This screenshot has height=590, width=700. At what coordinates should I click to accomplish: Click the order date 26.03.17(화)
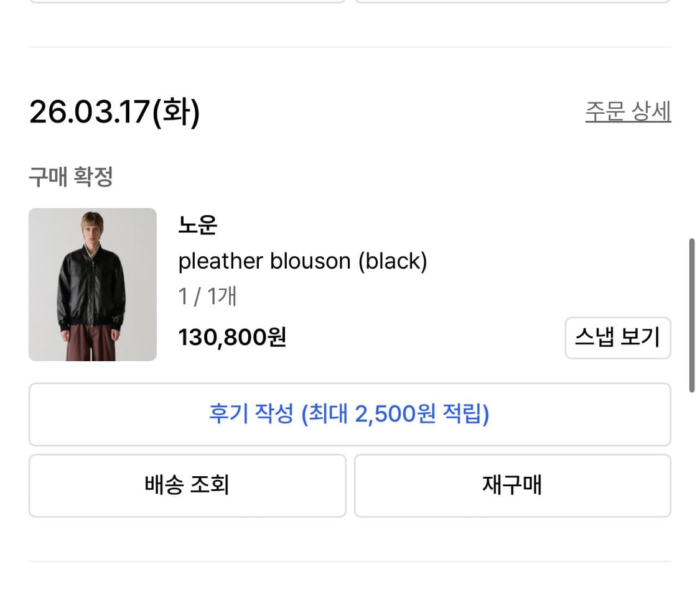pos(115,112)
